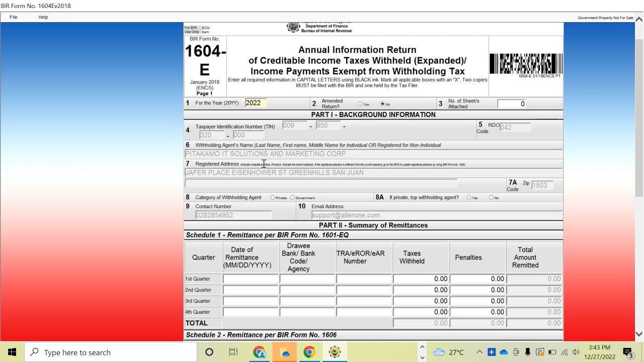Click 'Government Property Not For Sale' text
Screen dimensions: 644x362
(605, 18)
